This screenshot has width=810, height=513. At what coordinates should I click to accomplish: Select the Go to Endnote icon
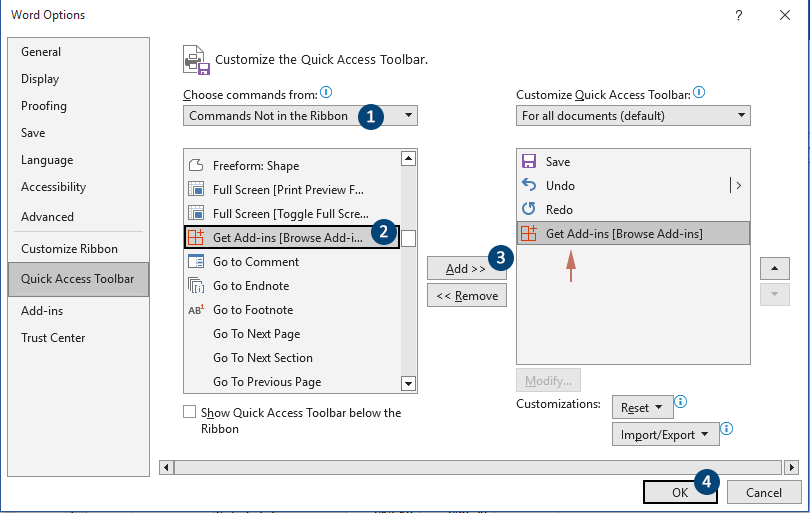(196, 286)
